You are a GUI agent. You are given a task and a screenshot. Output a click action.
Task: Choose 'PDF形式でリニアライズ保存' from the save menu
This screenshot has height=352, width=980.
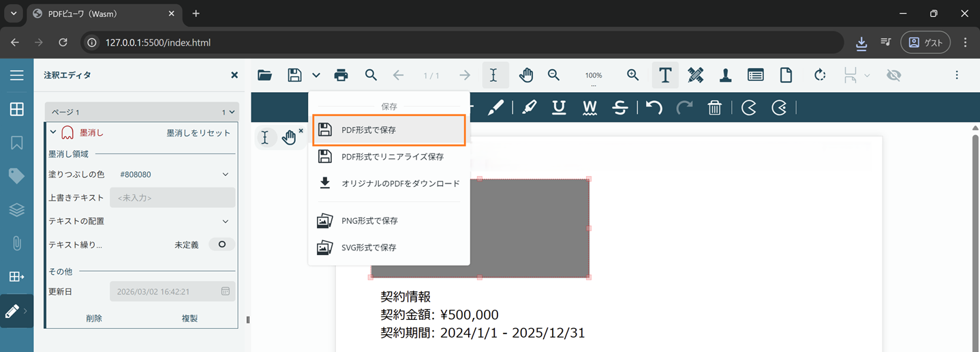pos(389,157)
